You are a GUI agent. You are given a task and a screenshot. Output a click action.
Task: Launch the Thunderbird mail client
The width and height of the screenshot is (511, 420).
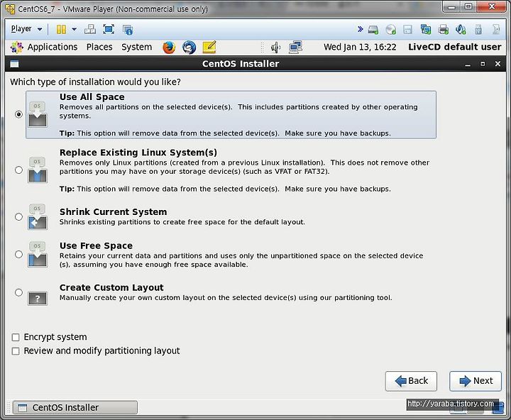coord(189,48)
